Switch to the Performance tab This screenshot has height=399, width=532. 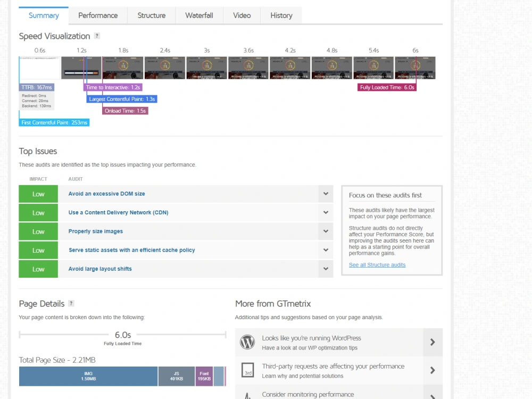pyautogui.click(x=98, y=15)
